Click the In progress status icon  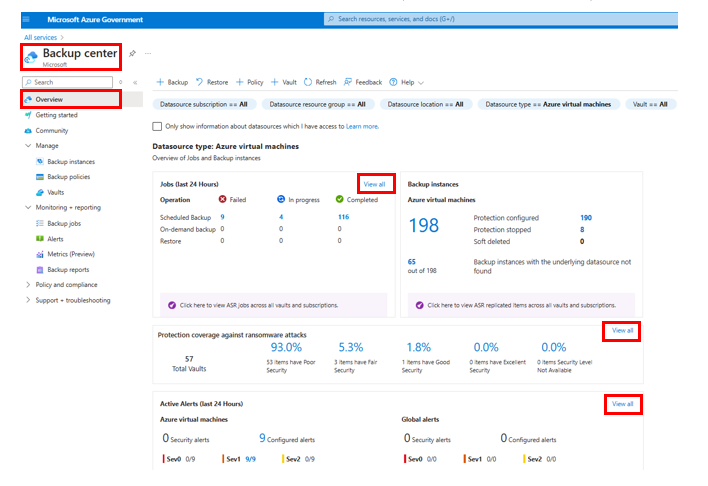tap(281, 199)
